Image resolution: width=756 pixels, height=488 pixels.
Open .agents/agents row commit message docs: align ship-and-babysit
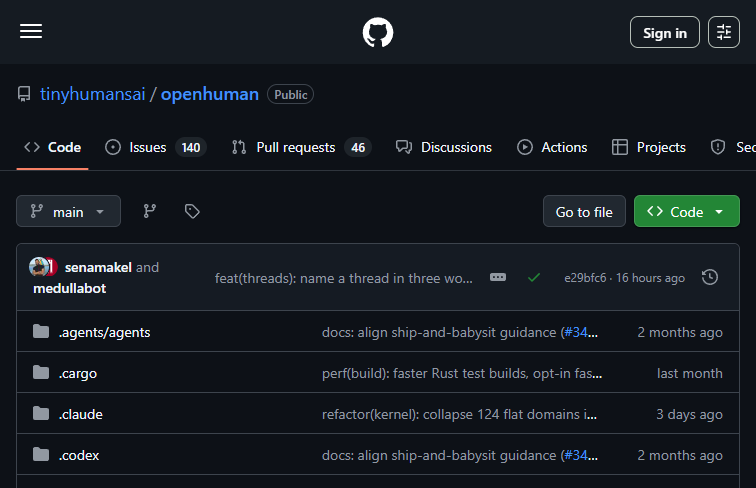point(441,332)
